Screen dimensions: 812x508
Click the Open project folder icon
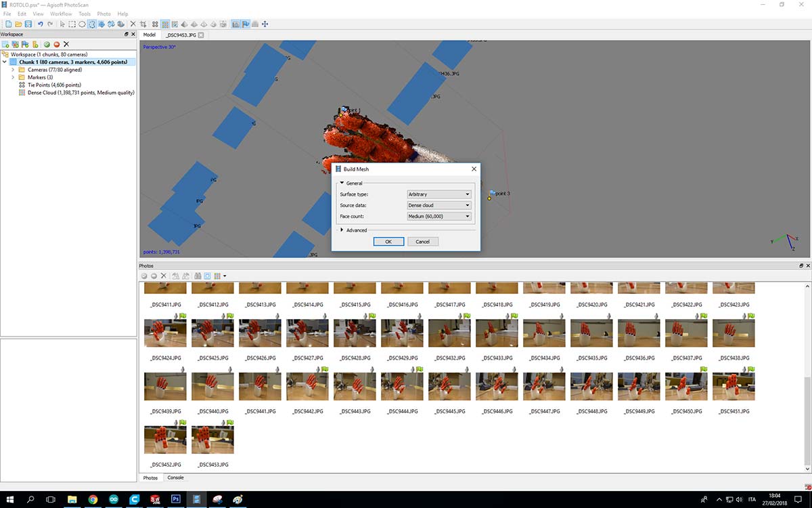point(18,24)
